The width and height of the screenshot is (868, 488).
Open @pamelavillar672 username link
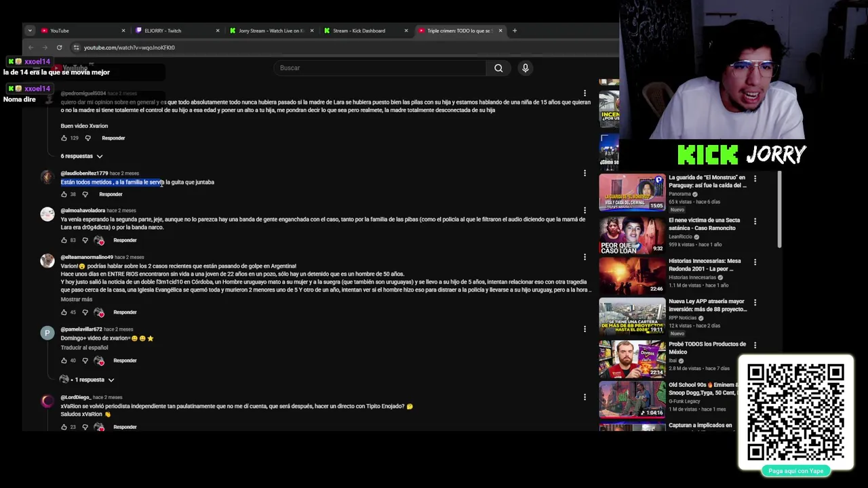(81, 329)
